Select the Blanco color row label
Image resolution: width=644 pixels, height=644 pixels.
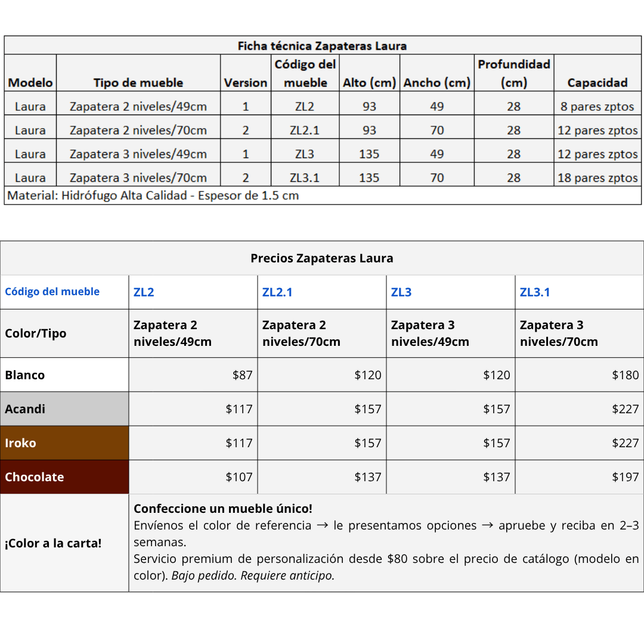click(x=64, y=375)
